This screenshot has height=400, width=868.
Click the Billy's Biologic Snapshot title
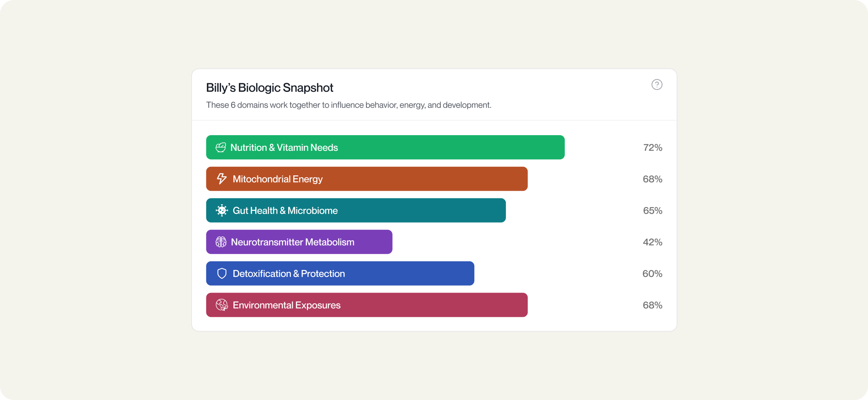[x=270, y=88]
